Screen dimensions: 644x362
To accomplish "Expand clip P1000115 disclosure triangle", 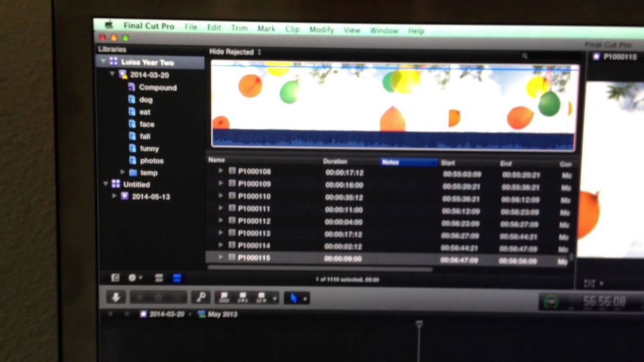I will [x=220, y=257].
